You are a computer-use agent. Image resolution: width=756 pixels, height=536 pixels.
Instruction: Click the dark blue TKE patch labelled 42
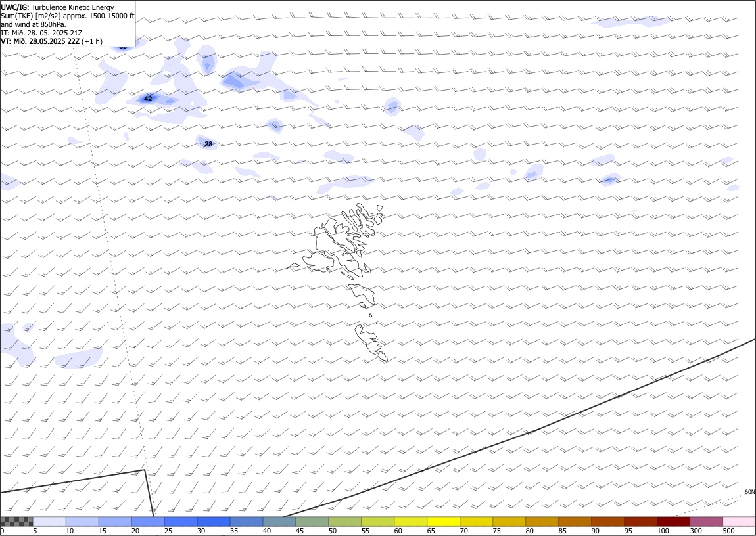(x=148, y=99)
